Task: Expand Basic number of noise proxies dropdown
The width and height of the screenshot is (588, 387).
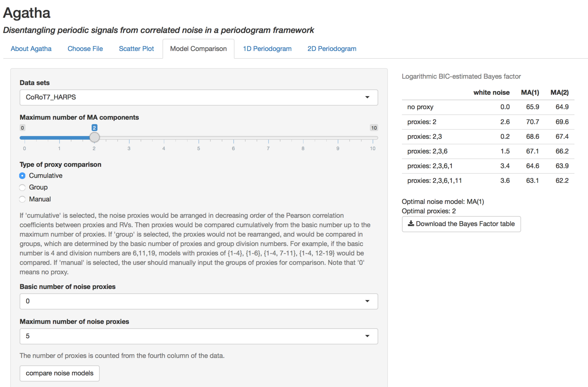Action: pos(199,301)
